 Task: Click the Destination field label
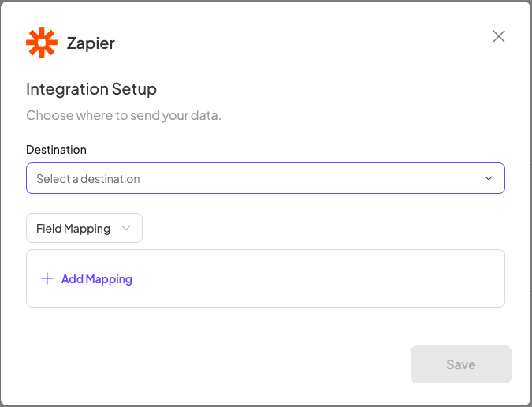click(56, 150)
